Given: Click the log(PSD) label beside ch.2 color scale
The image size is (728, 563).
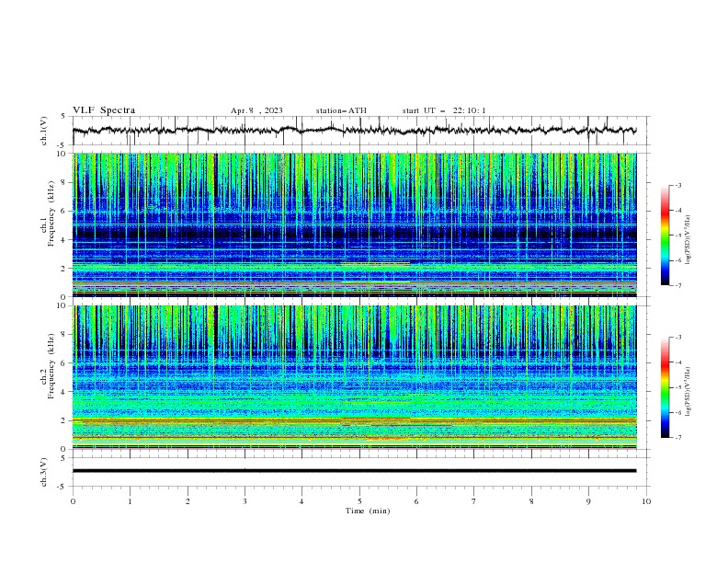Looking at the screenshot, I should 688,391.
